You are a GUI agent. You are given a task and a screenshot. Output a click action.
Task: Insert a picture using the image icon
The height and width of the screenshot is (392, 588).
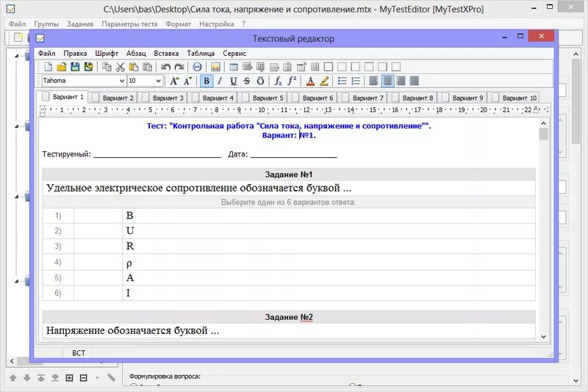coord(215,67)
